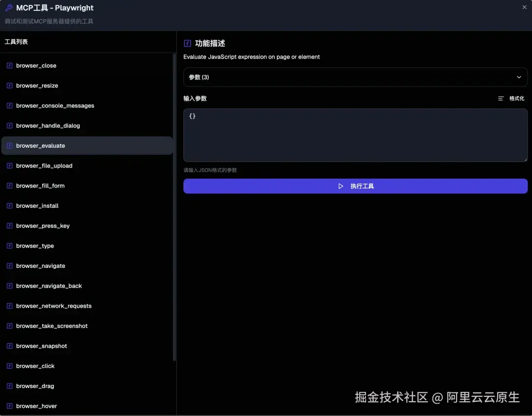Image resolution: width=532 pixels, height=416 pixels.
Task: Click the function icon beside browser_take_screenshot
Action: point(10,325)
